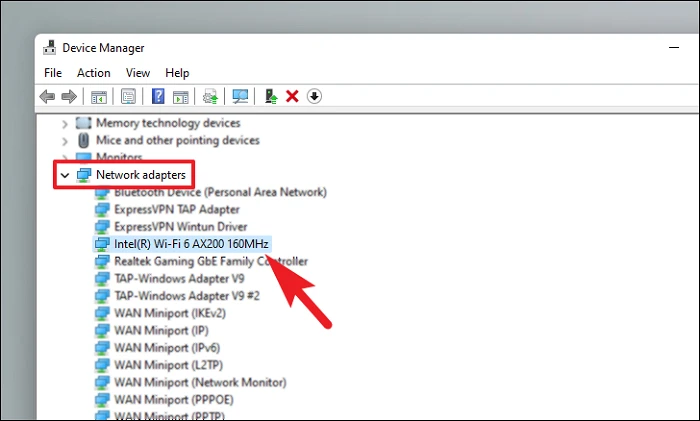Expand Memory technology devices chevron
The width and height of the screenshot is (700, 421).
[x=65, y=124]
